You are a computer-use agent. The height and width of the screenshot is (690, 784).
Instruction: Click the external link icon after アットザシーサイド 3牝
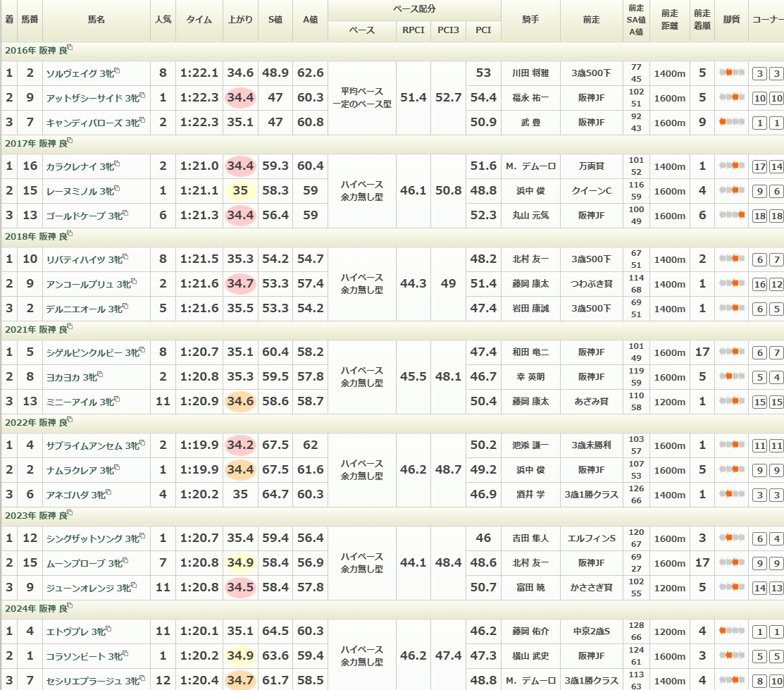142,96
